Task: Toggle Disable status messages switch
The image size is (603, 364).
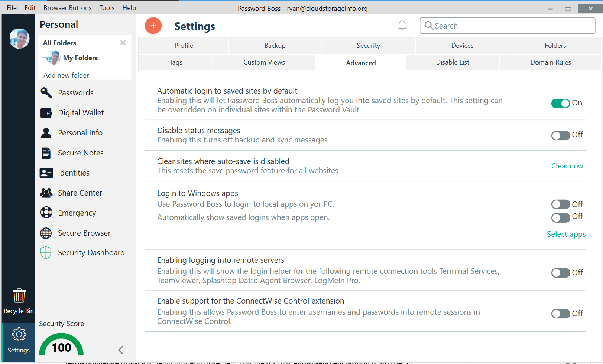Action: pyautogui.click(x=561, y=135)
